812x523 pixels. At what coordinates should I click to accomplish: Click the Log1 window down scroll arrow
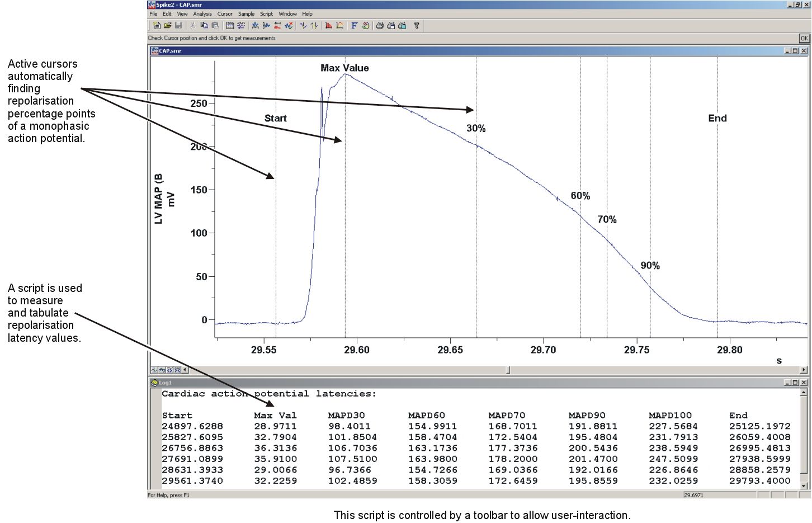point(804,486)
